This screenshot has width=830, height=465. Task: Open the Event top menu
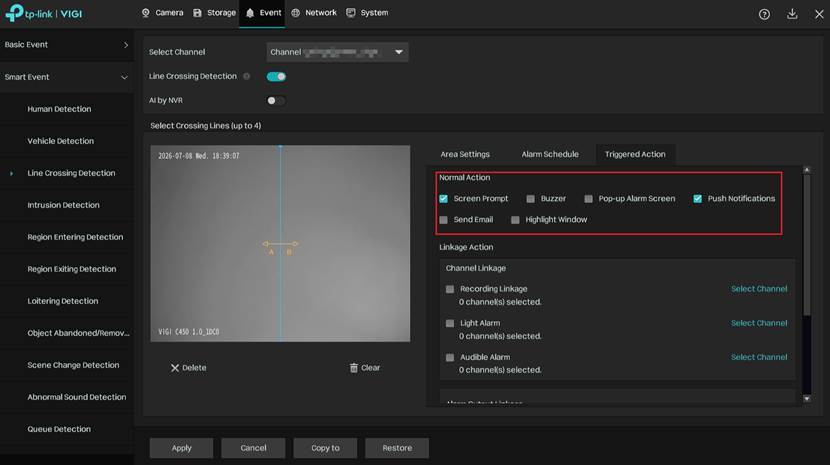click(x=263, y=13)
